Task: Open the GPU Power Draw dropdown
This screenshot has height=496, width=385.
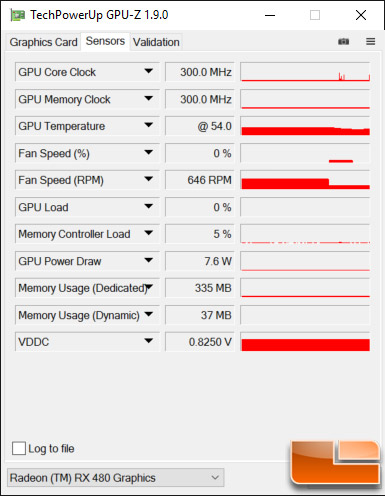Action: 149,260
